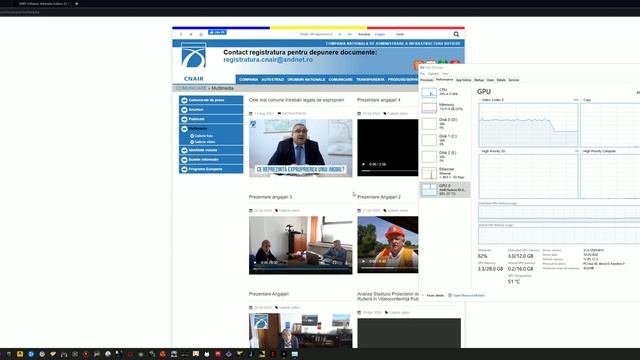
Task: Expand Programe Europene sidebar item
Action: click(x=211, y=169)
